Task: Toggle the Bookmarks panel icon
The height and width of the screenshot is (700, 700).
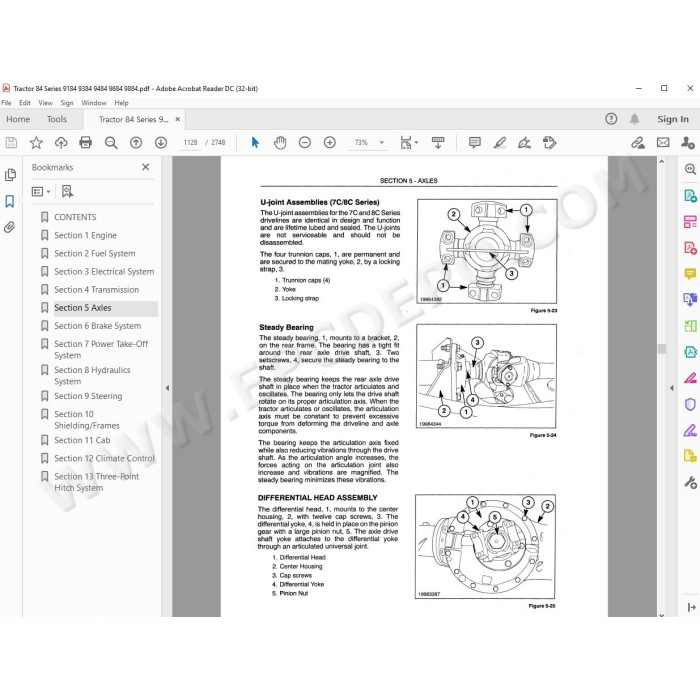Action: pos(10,201)
